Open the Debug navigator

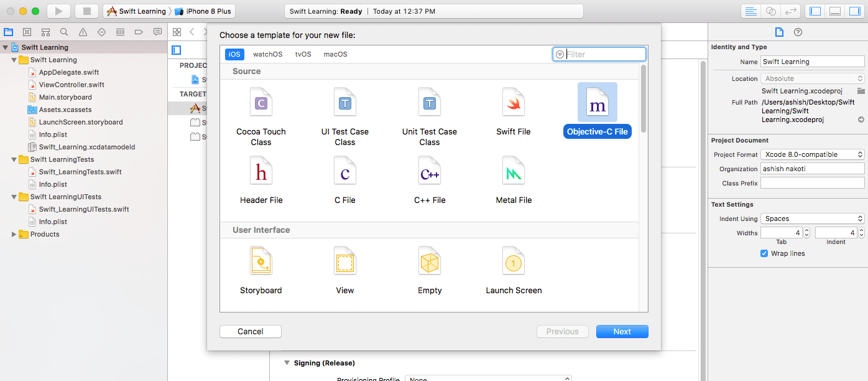tap(120, 32)
